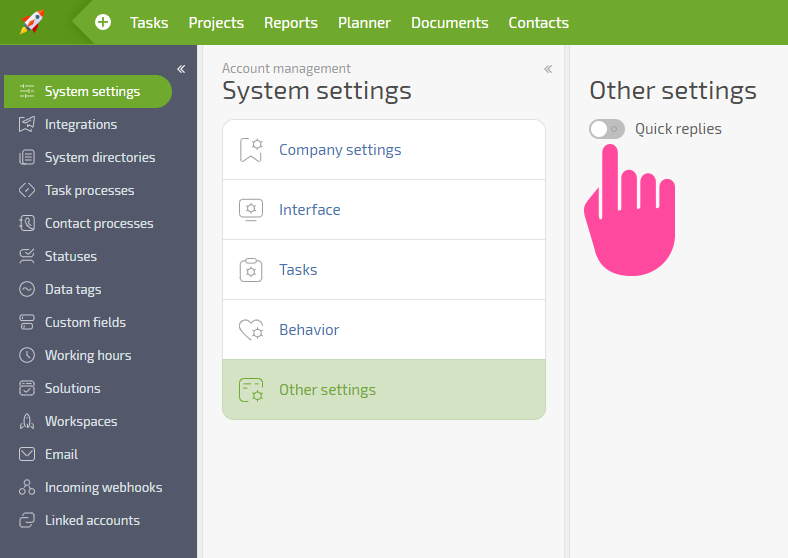
Task: Open Working hours label in sidebar
Action: pyautogui.click(x=88, y=355)
